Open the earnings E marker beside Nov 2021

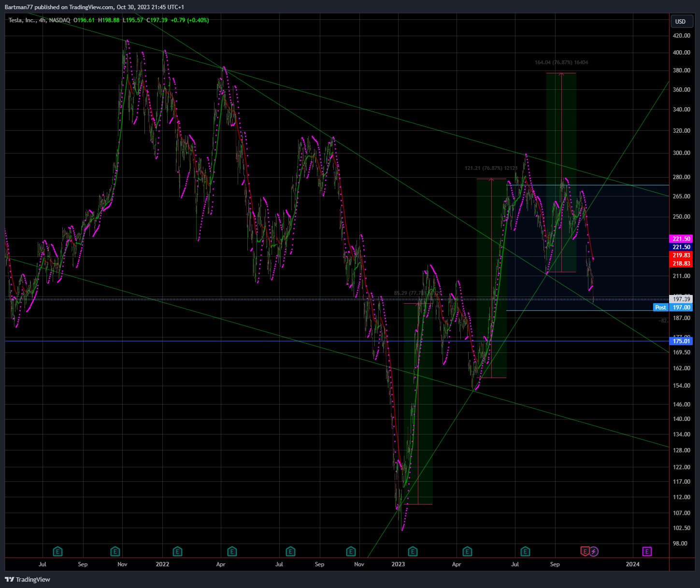pyautogui.click(x=115, y=551)
